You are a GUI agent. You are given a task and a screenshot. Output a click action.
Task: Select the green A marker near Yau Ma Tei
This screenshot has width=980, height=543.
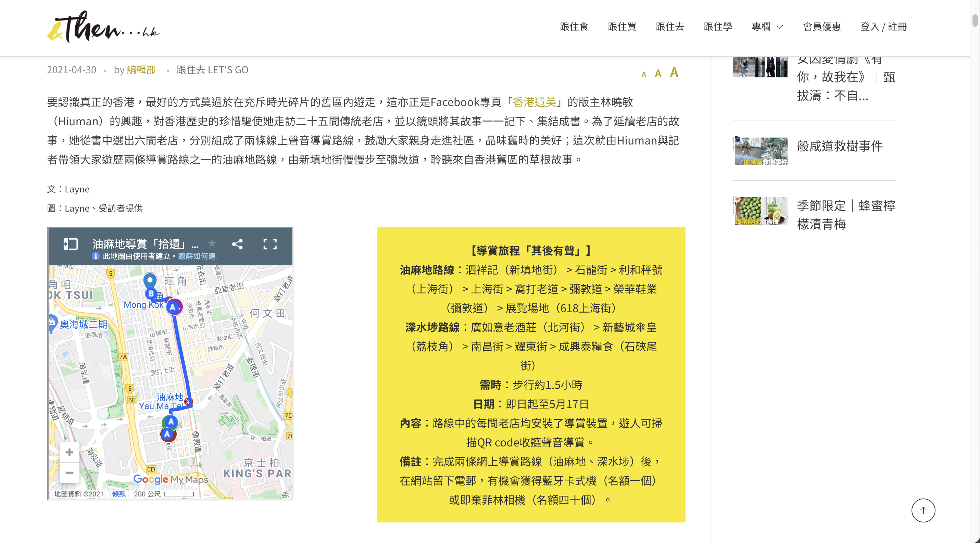pos(171,422)
